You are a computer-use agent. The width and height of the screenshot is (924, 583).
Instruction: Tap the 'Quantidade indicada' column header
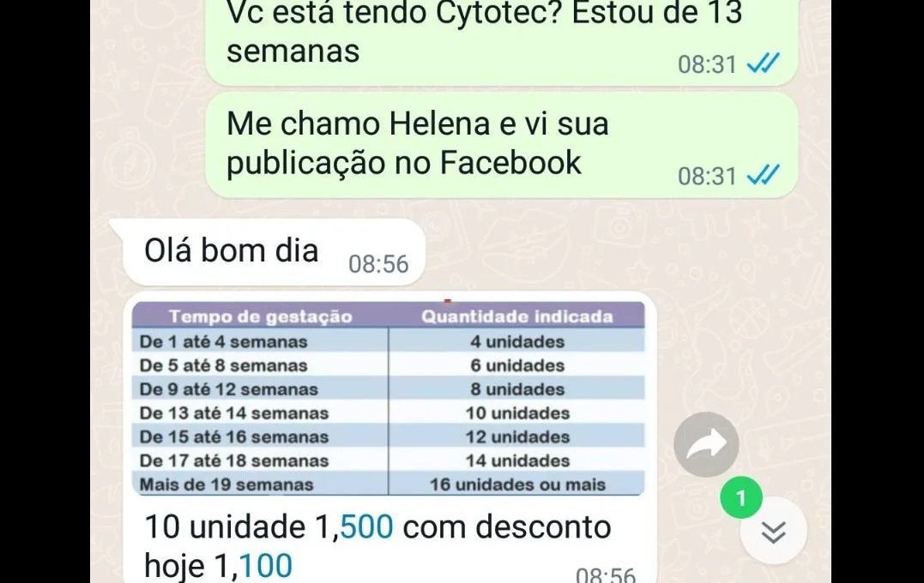point(516,317)
